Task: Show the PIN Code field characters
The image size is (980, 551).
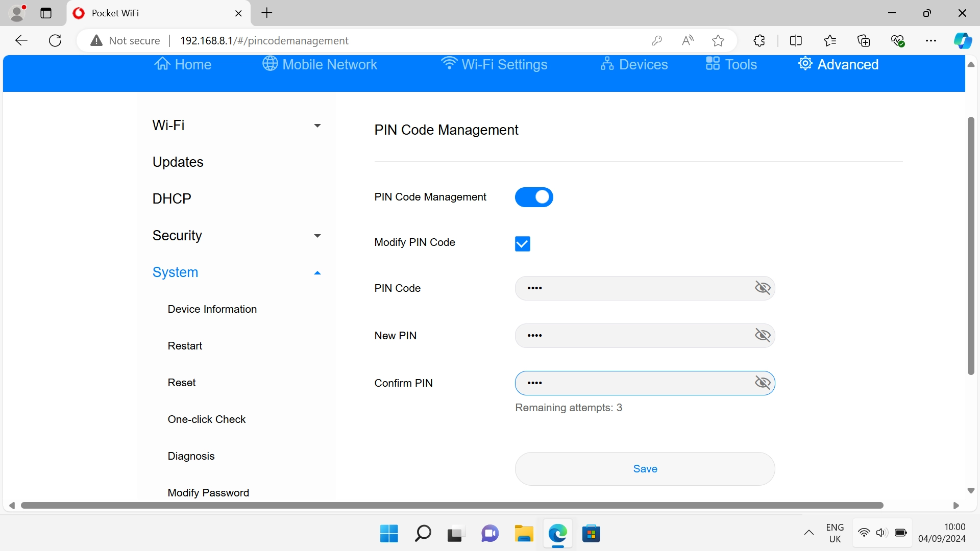Action: 763,288
